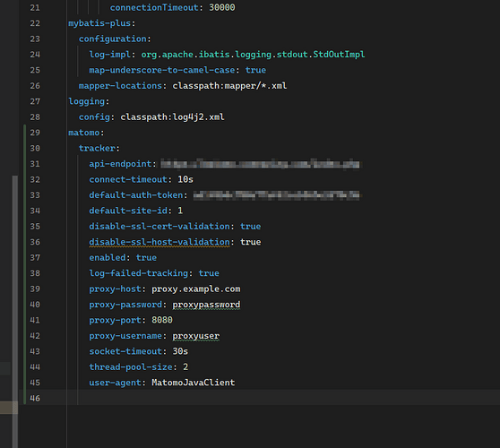Click the true value of disable-ssl-cert-validation

(x=250, y=227)
